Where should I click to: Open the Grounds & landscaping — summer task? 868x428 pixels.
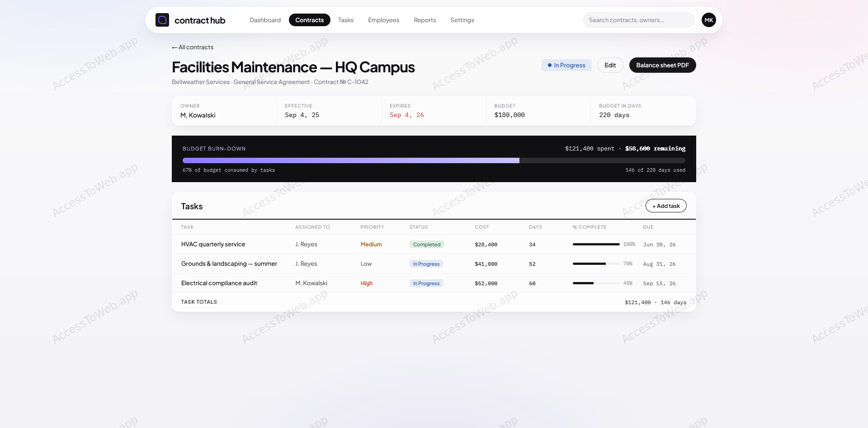click(x=229, y=263)
